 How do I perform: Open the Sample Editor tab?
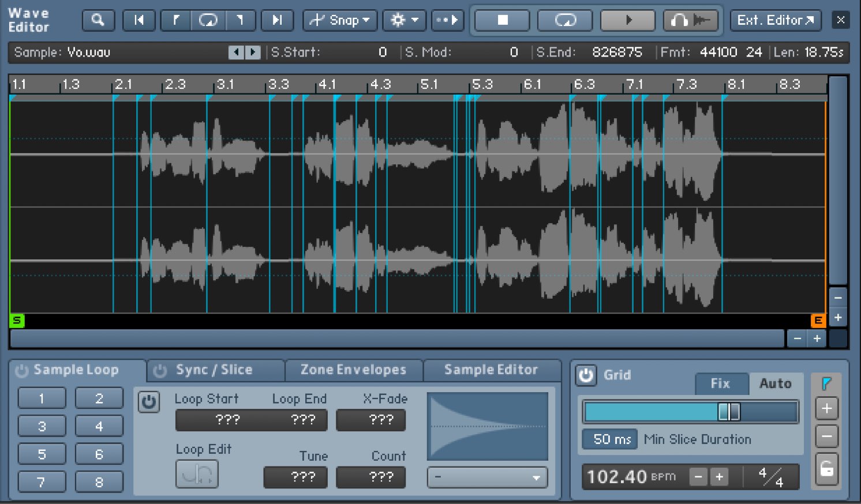[x=491, y=370]
